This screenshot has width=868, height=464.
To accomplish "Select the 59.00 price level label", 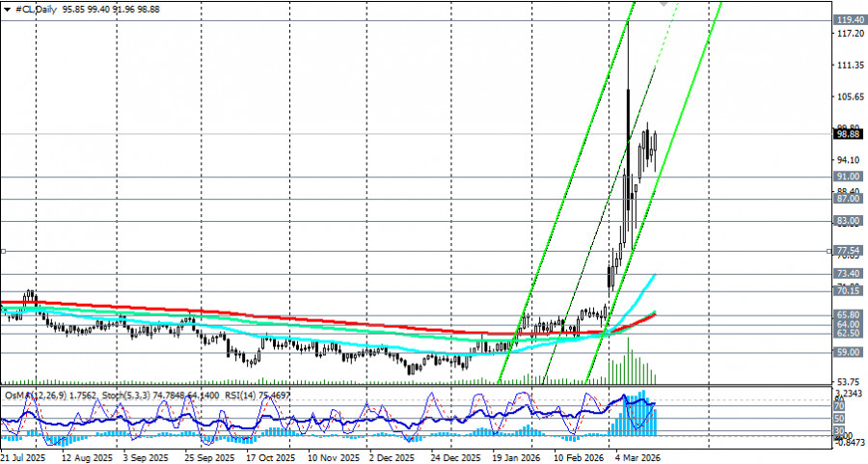I will click(x=849, y=352).
